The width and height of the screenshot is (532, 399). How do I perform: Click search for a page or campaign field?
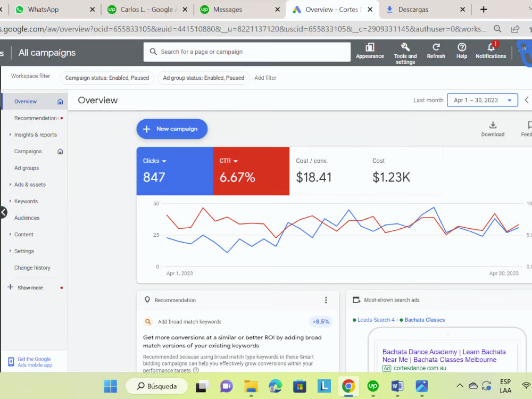pos(247,52)
